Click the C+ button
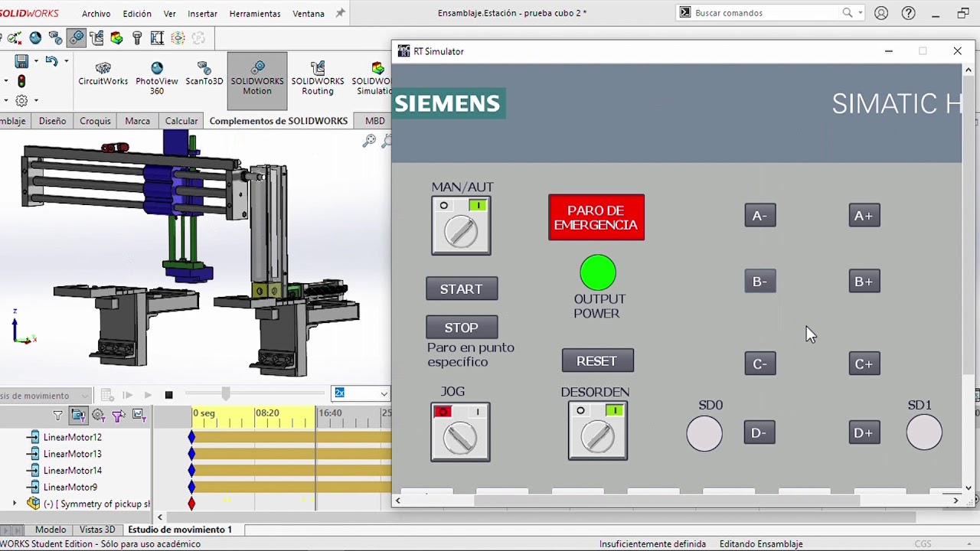Viewport: 980px width, 551px height. 864,364
